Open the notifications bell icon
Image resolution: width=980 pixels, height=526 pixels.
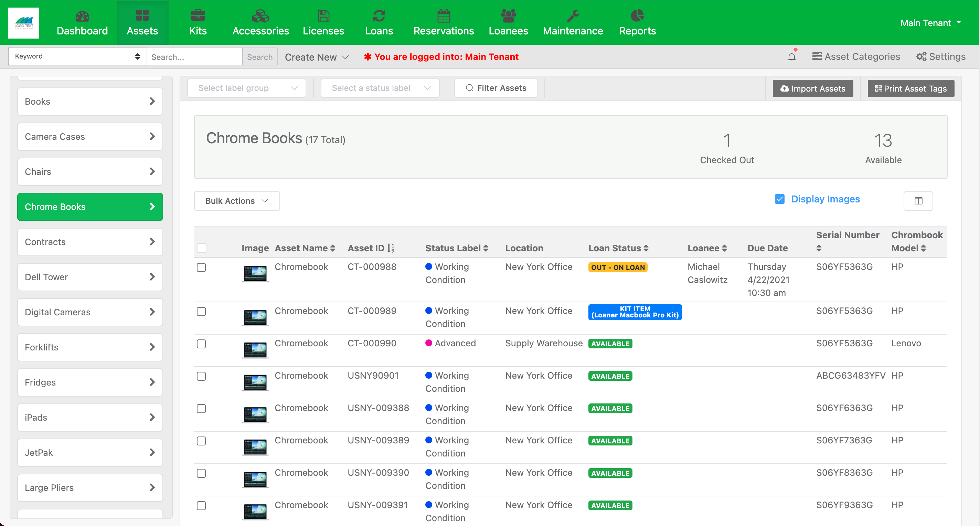791,57
